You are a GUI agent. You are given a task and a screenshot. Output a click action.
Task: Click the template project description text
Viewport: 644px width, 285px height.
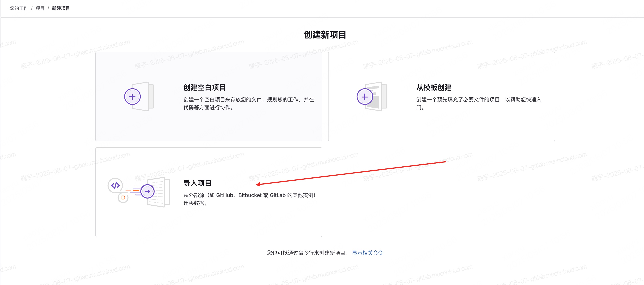pyautogui.click(x=478, y=100)
